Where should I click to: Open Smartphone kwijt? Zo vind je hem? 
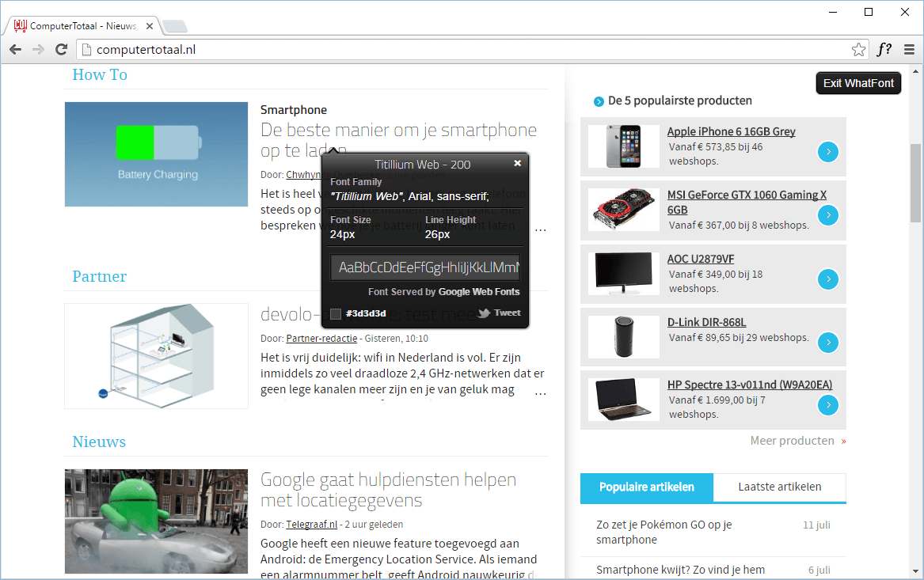681,570
